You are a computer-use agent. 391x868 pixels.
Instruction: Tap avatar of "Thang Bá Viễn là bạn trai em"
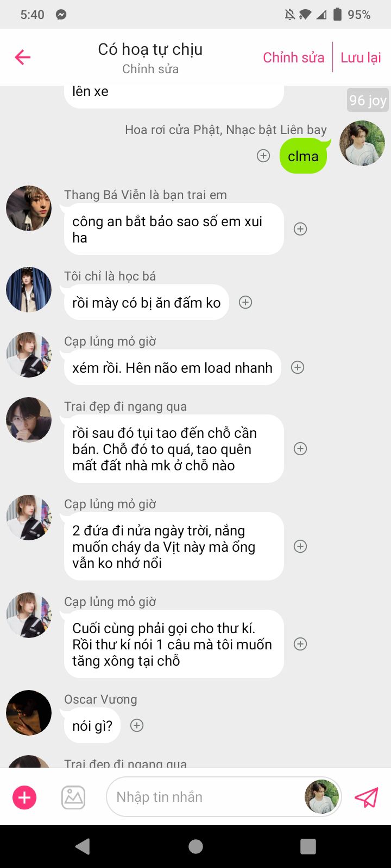tap(29, 208)
